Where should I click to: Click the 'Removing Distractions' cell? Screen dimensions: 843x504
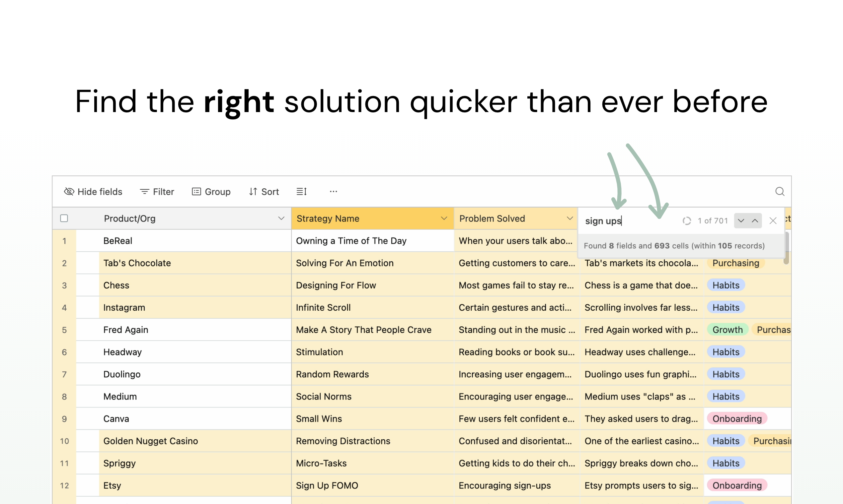tap(373, 441)
